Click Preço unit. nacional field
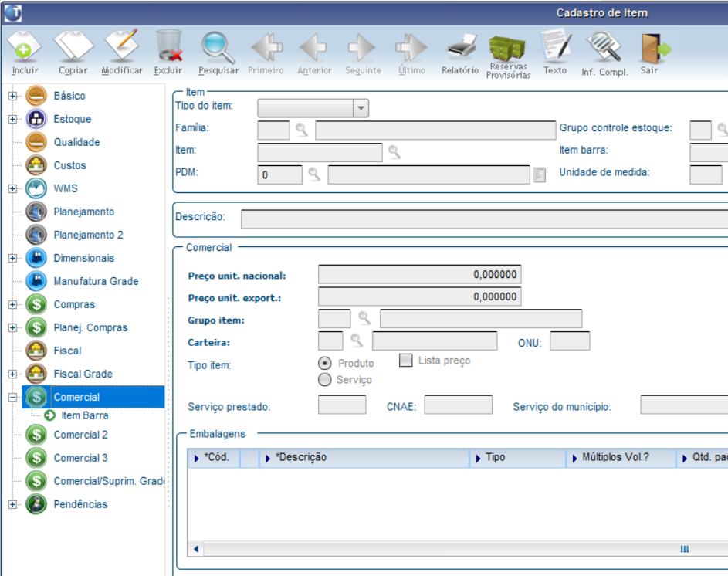Image resolution: width=728 pixels, height=576 pixels. tap(420, 275)
